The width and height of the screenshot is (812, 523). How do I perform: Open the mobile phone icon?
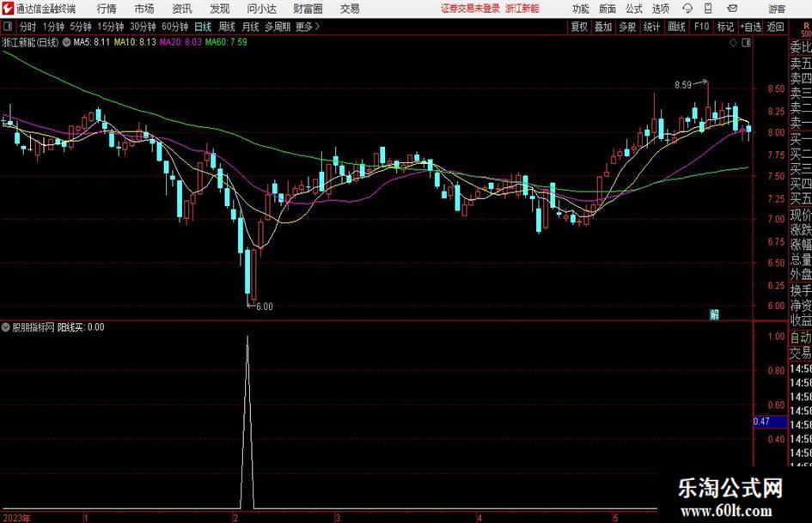point(708,9)
